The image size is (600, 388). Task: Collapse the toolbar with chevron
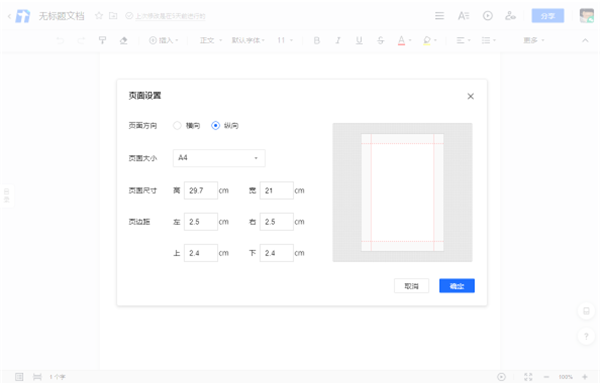coord(585,40)
